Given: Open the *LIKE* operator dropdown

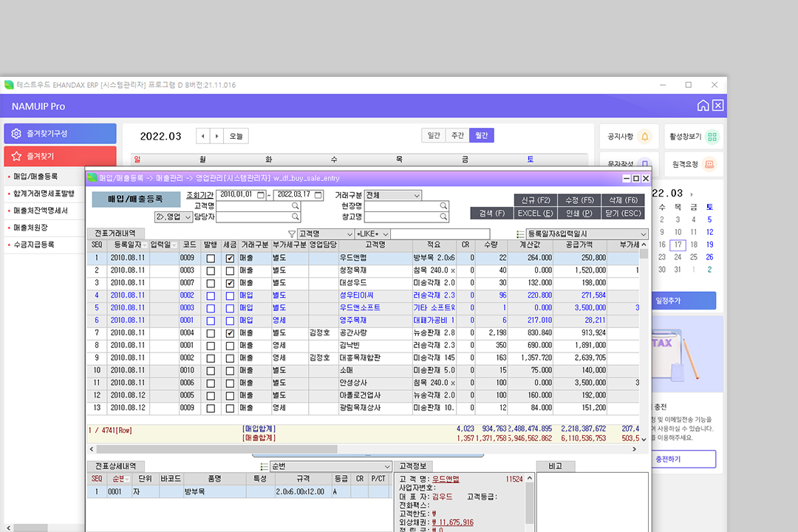Looking at the screenshot, I should [x=372, y=233].
